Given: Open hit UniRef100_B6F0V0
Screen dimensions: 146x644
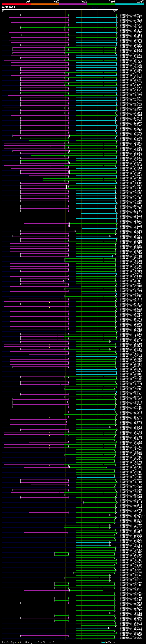Looking at the screenshot, I should [131, 95].
